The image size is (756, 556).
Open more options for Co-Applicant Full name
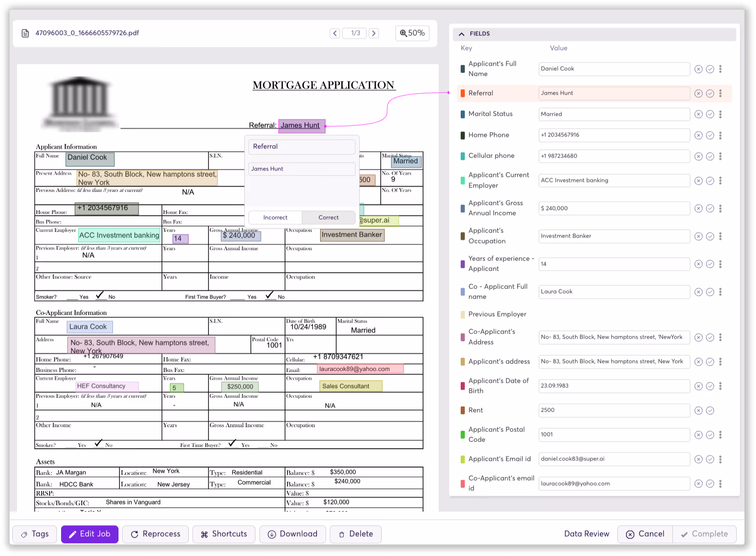tap(720, 292)
